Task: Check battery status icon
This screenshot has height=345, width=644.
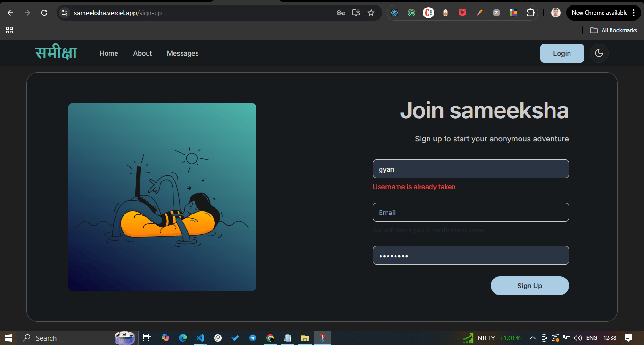Action: point(567,338)
